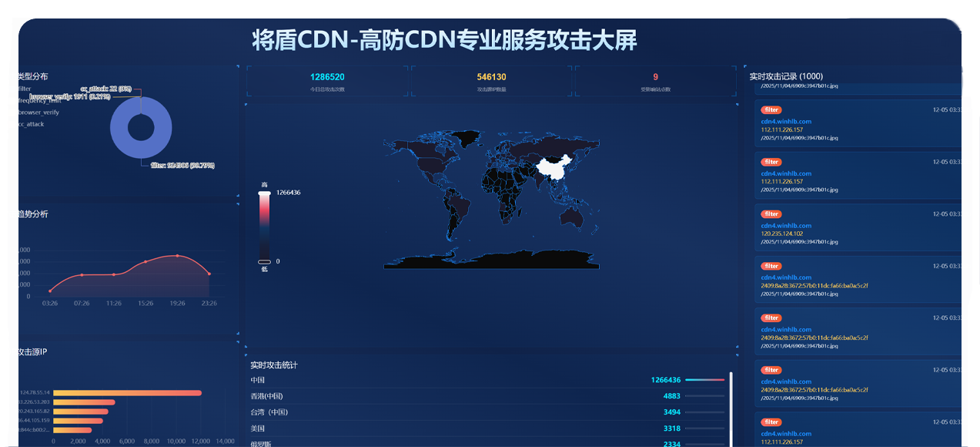This screenshot has width=980, height=447.
Task: Select the 香港(中国) row in attack statistics
Action: [487, 396]
